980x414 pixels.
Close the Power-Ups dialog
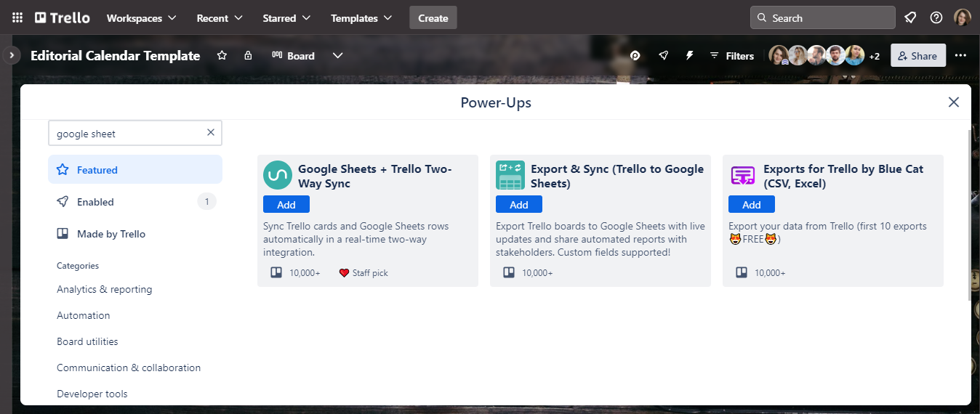[953, 102]
